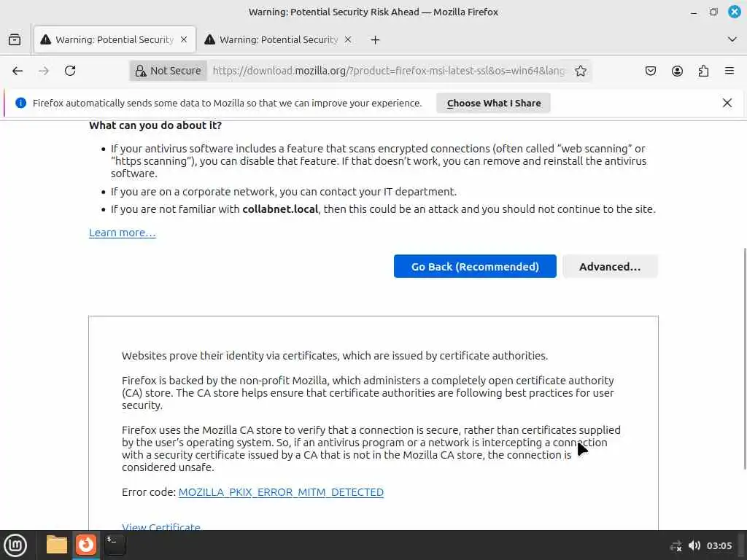
Task: Minimize the Firefox window
Action: (x=694, y=12)
